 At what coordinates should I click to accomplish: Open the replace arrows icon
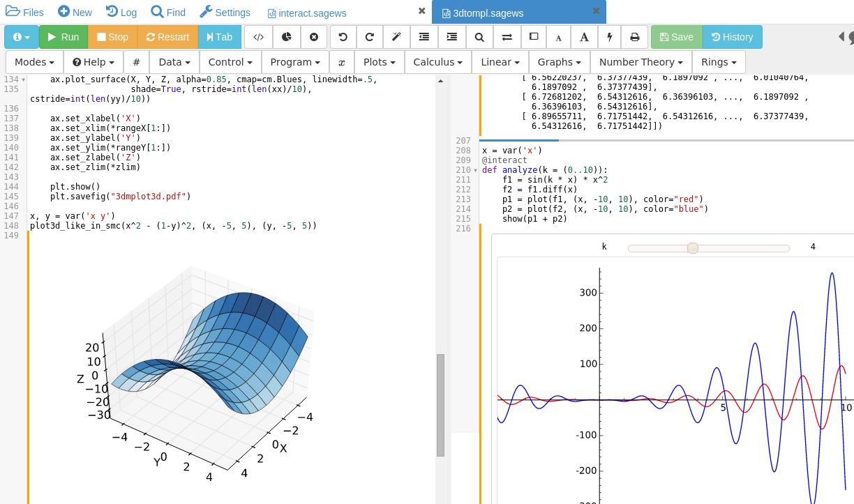[x=507, y=37]
